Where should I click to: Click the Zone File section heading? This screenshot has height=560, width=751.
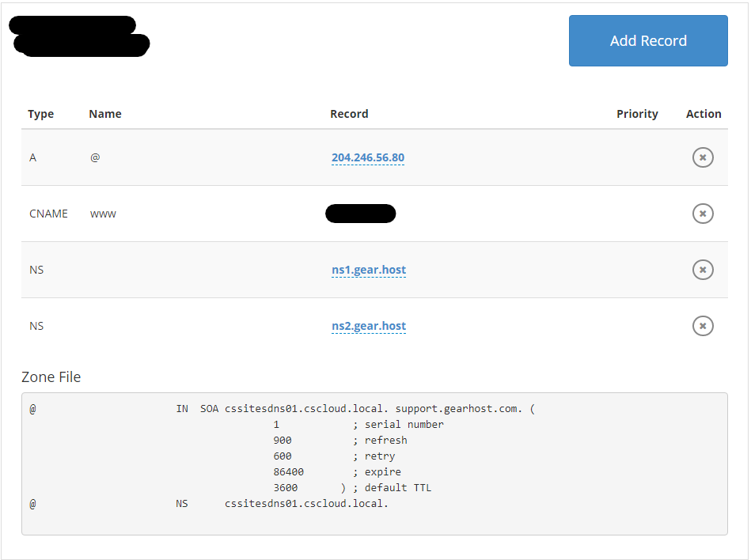pyautogui.click(x=51, y=376)
